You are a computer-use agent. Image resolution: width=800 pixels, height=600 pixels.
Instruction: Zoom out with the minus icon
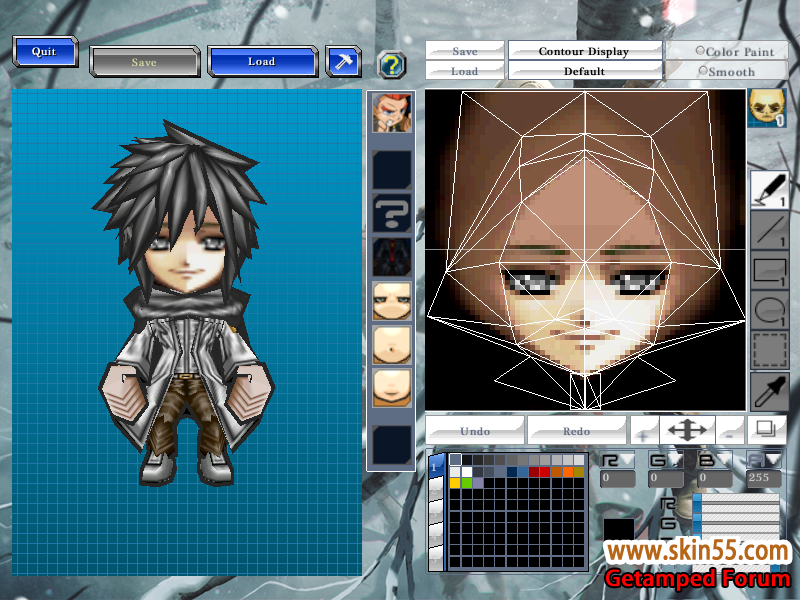730,431
